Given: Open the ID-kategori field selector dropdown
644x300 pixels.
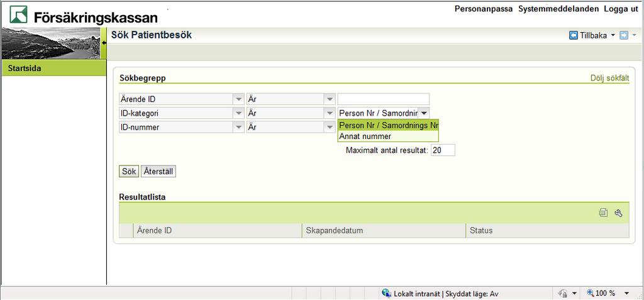Looking at the screenshot, I should (x=238, y=113).
